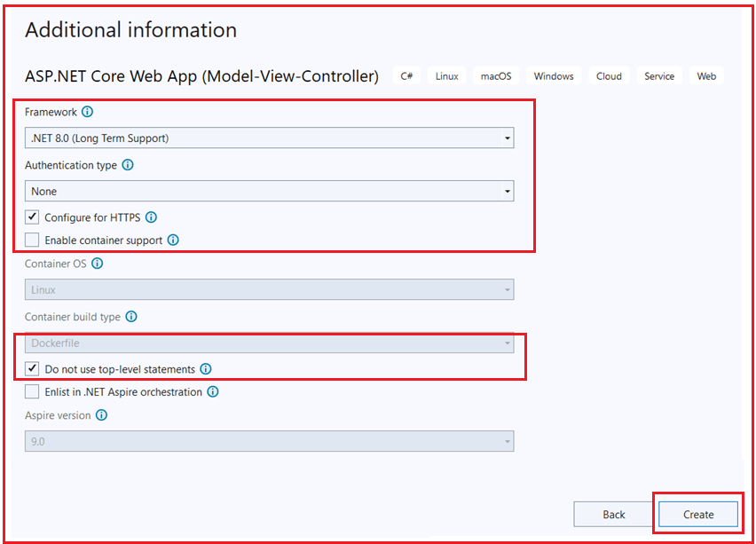Go back with the Back button
The image size is (756, 544).
click(x=614, y=514)
